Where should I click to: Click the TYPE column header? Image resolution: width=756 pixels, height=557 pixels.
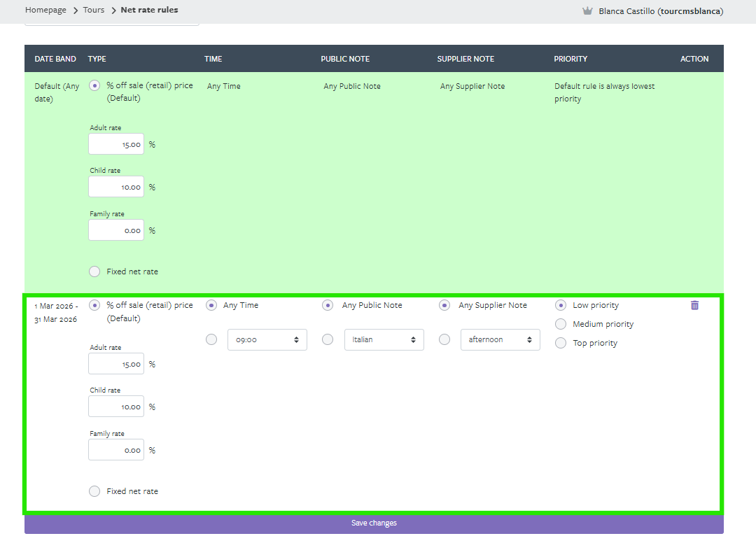click(x=97, y=59)
